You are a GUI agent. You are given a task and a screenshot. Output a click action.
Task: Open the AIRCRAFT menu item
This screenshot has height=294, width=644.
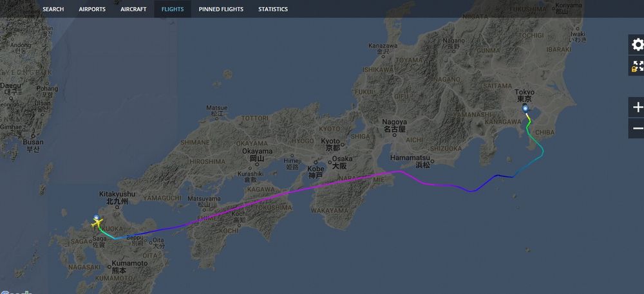click(x=133, y=9)
